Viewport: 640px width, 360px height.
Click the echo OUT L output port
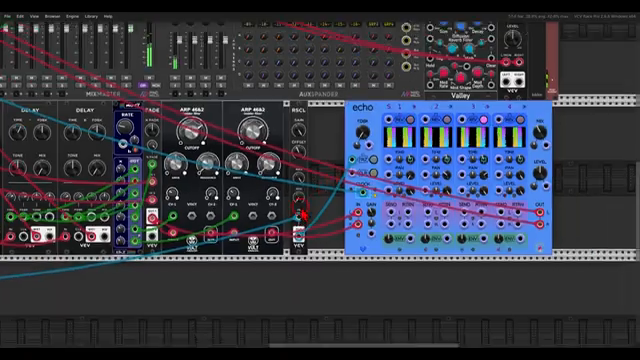coord(540,212)
